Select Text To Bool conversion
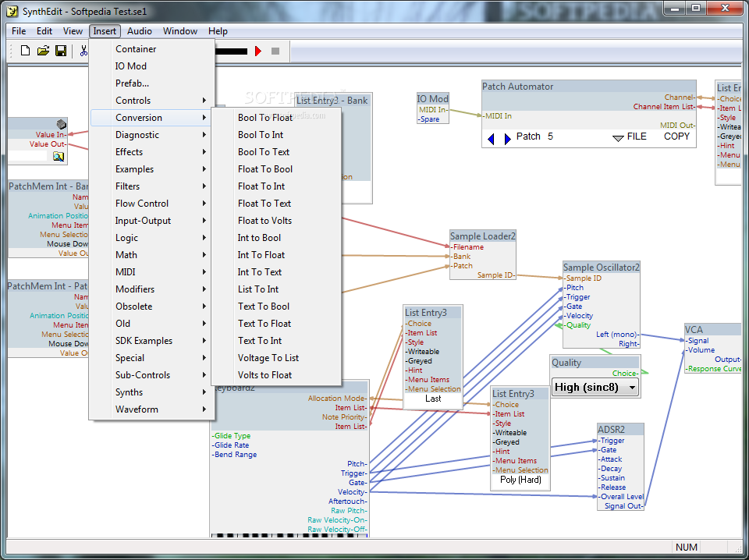The image size is (749, 560). 276,307
